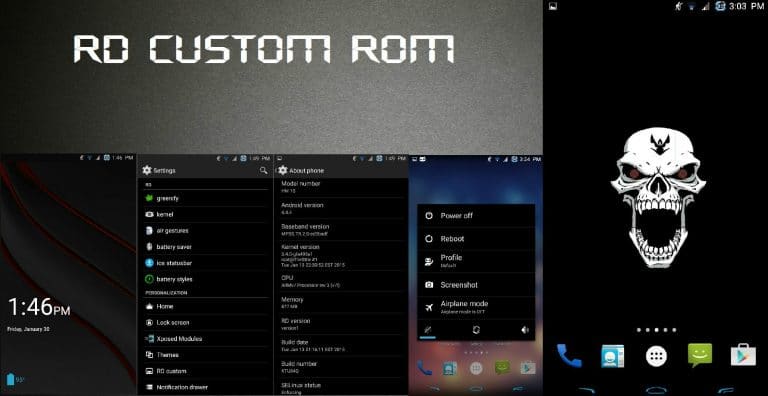Tap dimmed Messaging icon behind the power menu

coord(502,368)
